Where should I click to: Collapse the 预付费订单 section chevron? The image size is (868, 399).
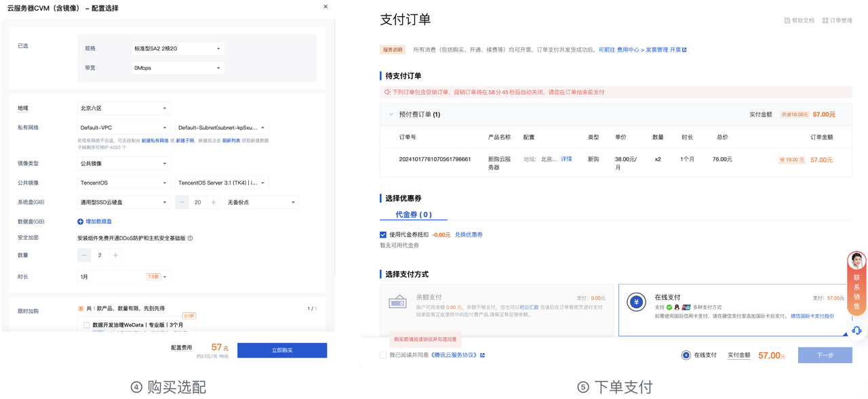[391, 114]
